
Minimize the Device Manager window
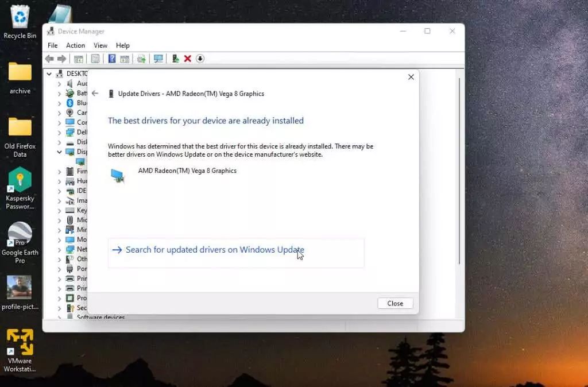pyautogui.click(x=403, y=31)
